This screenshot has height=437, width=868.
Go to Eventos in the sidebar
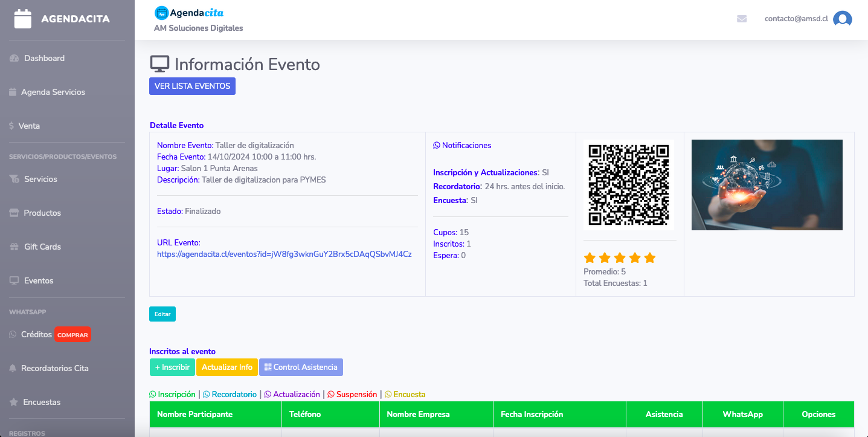[39, 281]
